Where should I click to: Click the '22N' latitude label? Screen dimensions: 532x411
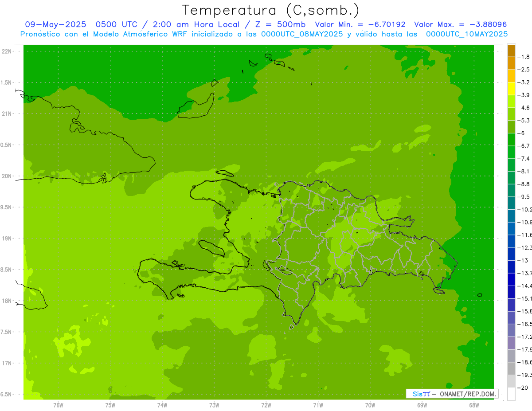pos(7,51)
